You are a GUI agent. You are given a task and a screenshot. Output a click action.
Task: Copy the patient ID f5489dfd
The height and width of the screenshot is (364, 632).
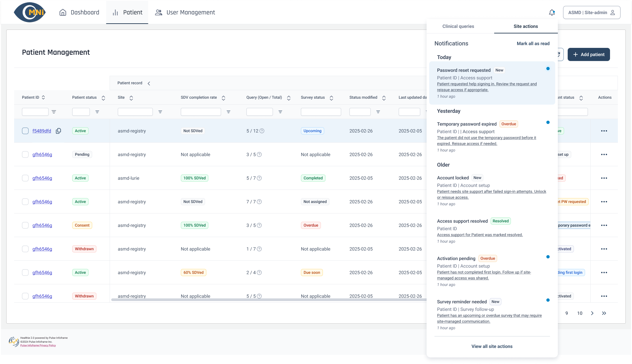point(58,131)
